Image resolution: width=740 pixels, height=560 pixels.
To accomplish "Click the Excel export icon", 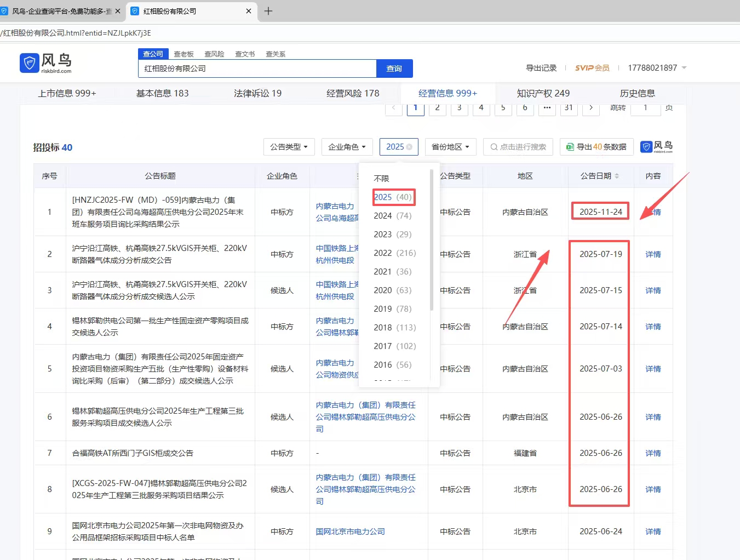I will click(x=570, y=147).
